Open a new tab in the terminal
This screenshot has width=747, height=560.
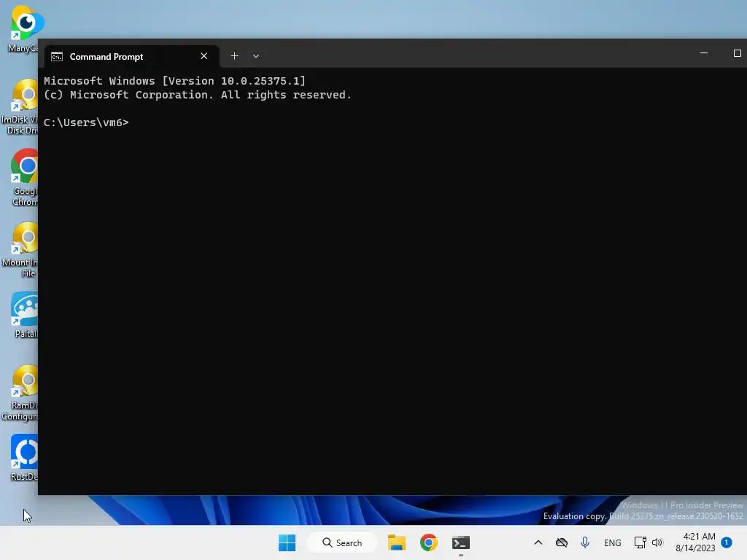coord(234,56)
